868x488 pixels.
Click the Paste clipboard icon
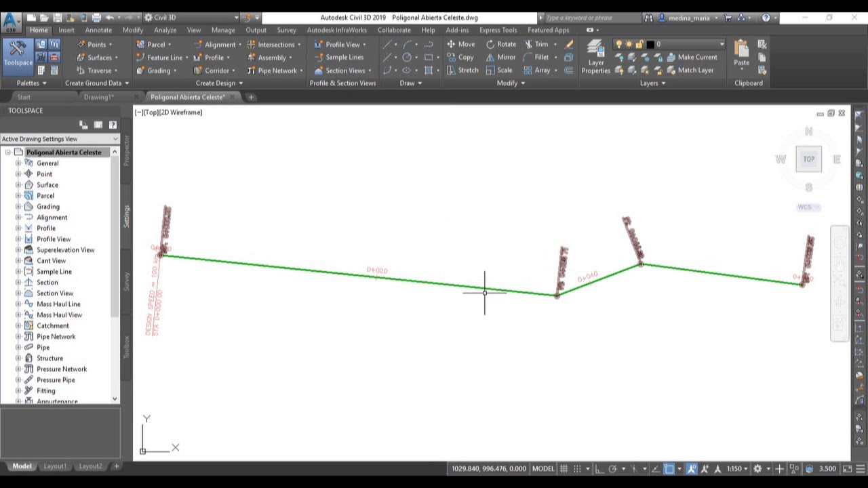pos(741,54)
